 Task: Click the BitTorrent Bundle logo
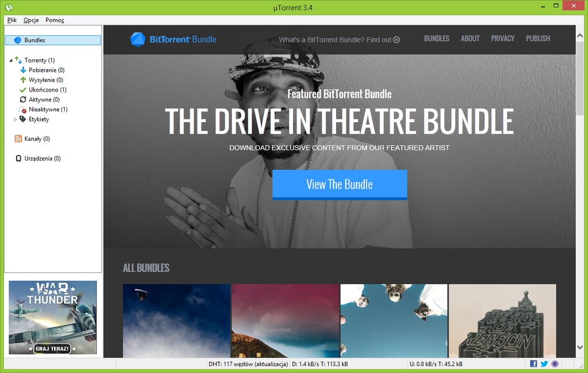(173, 40)
